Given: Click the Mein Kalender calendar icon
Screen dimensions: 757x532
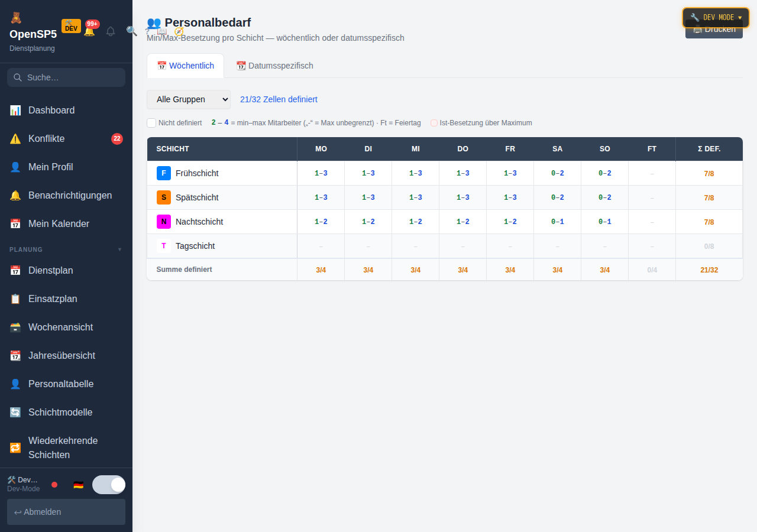Looking at the screenshot, I should [x=15, y=223].
